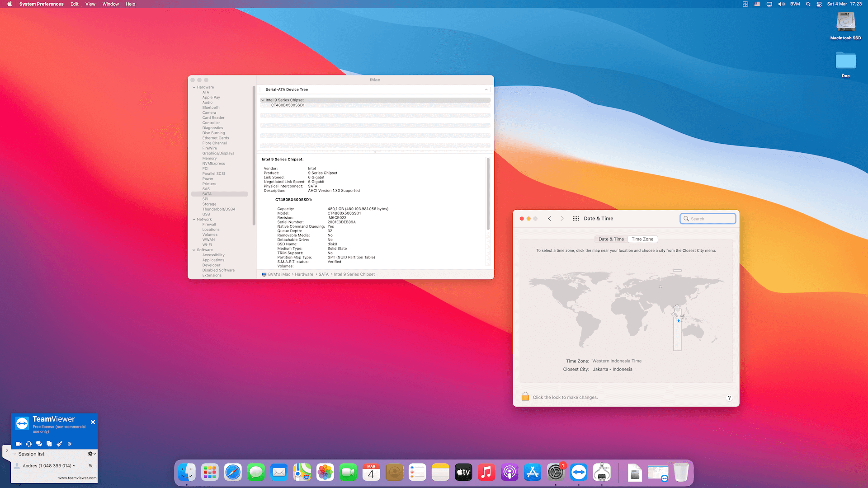Start video call in TeamViewer panel

point(19,444)
